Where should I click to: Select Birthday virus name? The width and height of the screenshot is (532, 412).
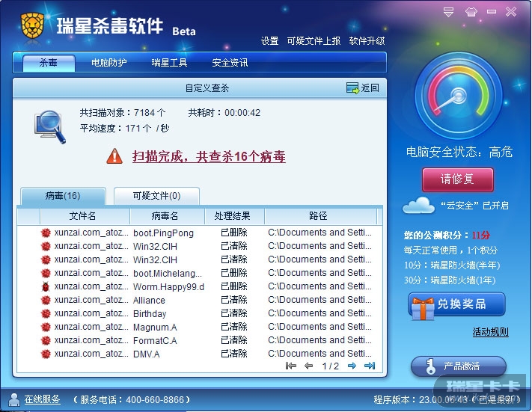150,313
